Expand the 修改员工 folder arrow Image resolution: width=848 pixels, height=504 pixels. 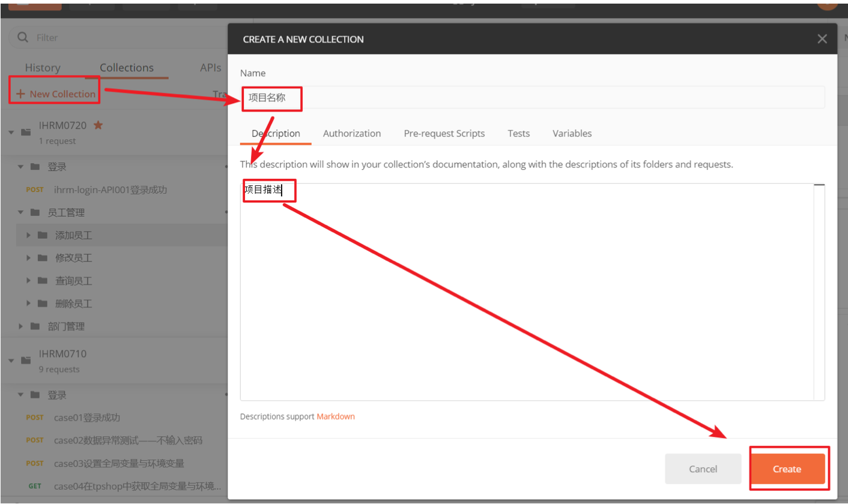[x=28, y=258]
